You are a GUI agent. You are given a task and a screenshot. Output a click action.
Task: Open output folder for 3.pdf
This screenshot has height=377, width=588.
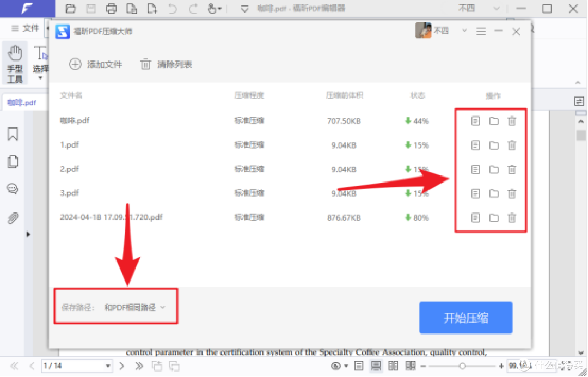(x=494, y=193)
